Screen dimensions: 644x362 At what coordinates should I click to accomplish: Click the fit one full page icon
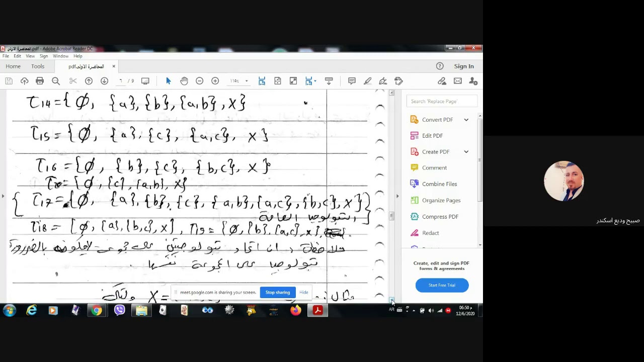pos(278,81)
